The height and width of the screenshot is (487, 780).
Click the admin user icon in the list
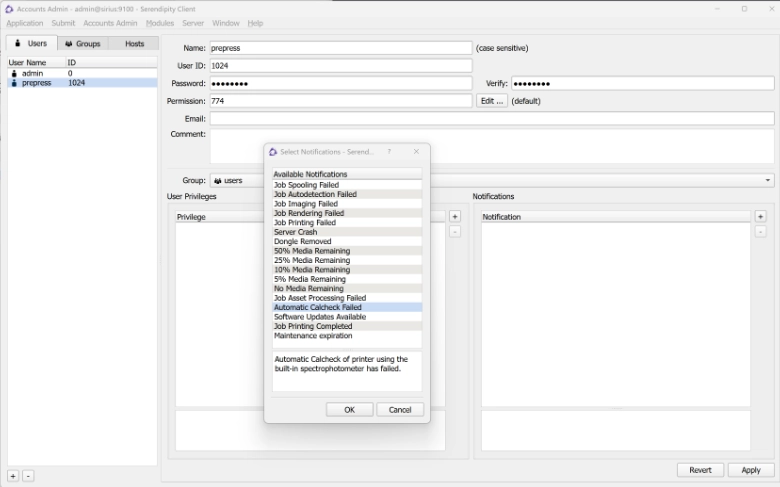(14, 73)
